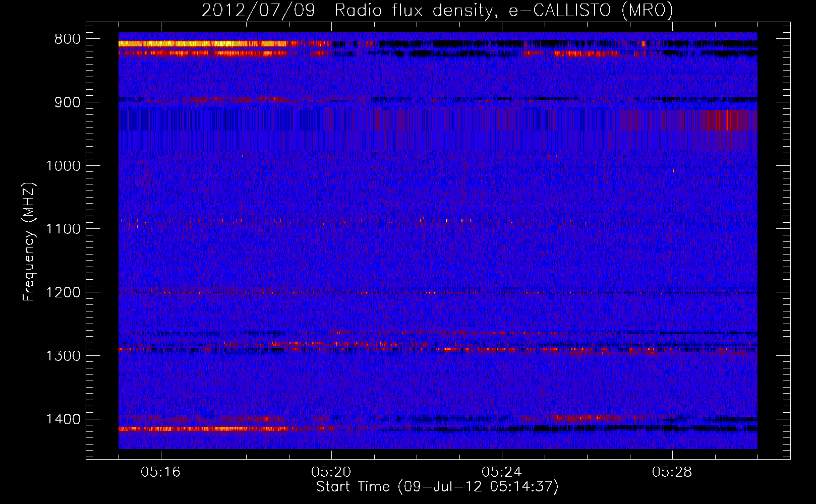Click the bright yellow emission band near 800 MHz
816x504 pixels.
(x=203, y=44)
